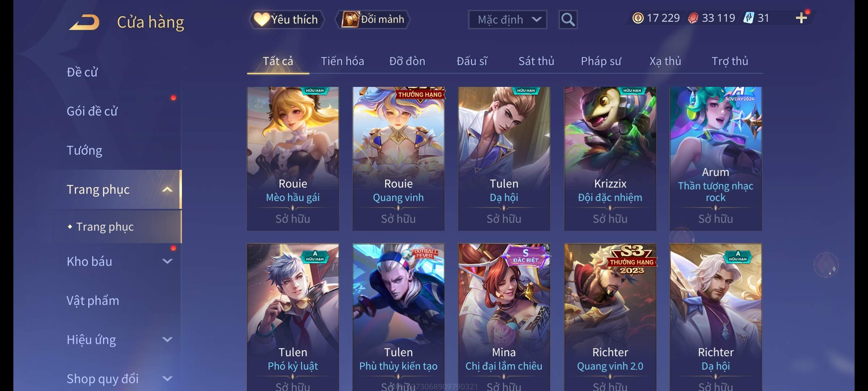Expand the Kho báu sidebar section
The image size is (868, 391).
167,261
